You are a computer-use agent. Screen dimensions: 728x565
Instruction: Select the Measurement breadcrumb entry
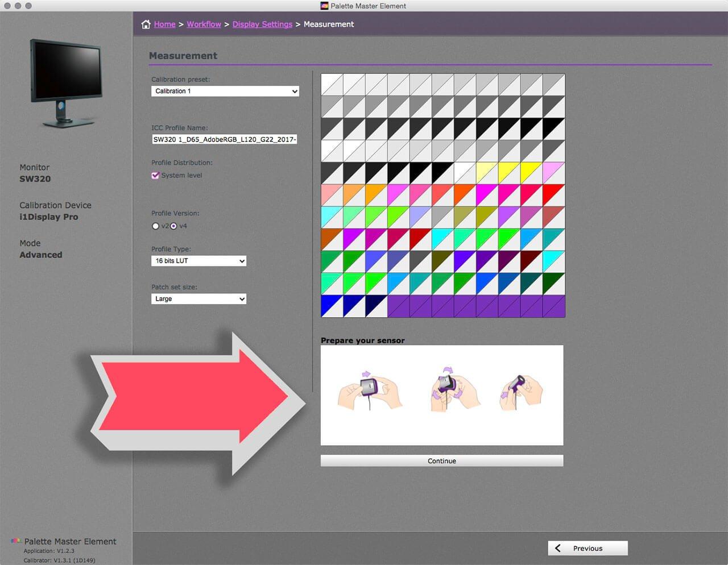(x=329, y=24)
